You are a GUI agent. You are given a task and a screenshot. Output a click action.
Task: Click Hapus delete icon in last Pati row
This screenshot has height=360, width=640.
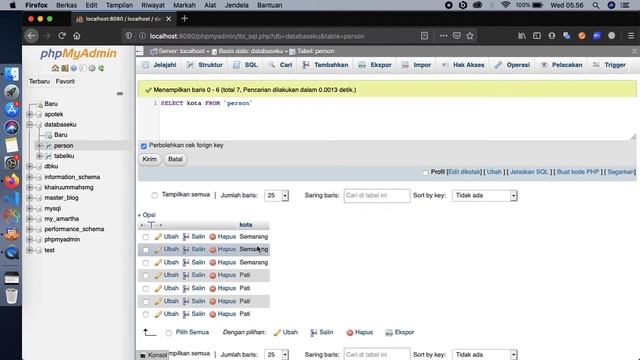point(212,314)
